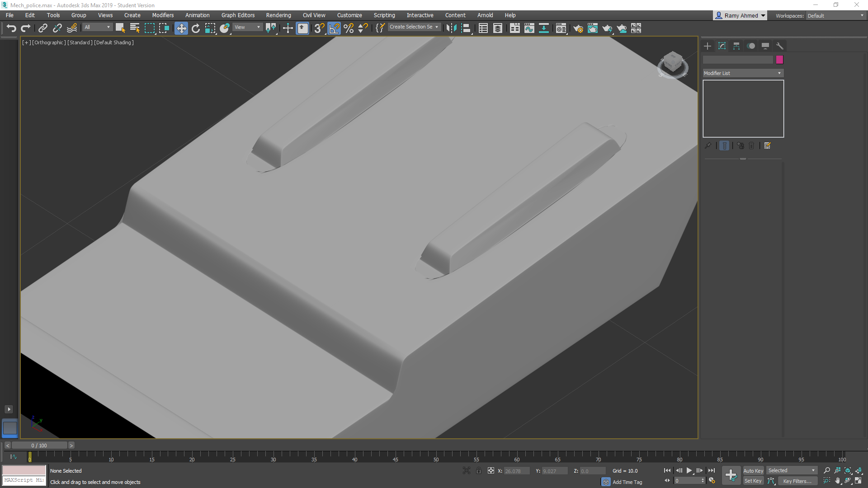Open the Modifier List dropdown

(743, 73)
